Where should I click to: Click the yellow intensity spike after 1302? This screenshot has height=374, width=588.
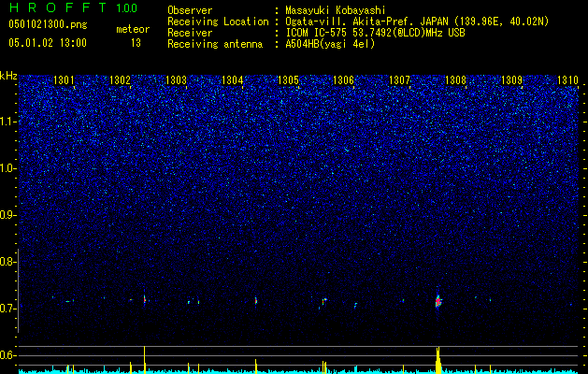(x=144, y=359)
